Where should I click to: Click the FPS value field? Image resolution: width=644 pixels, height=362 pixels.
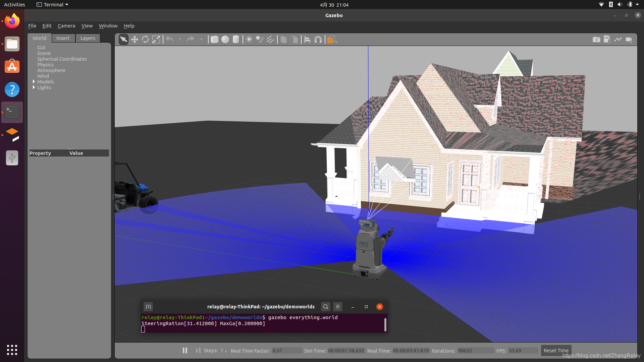click(523, 351)
